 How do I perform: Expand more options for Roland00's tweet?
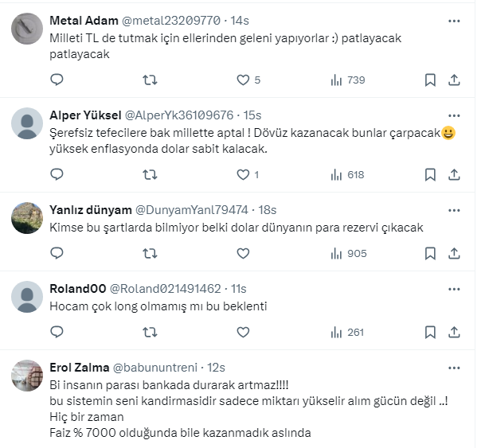point(454,288)
